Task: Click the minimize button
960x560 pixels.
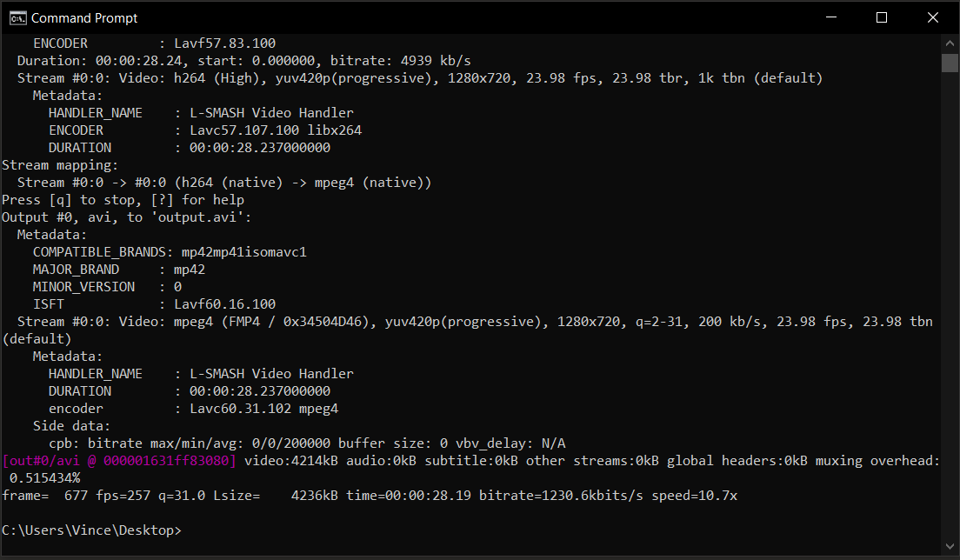Action: click(x=830, y=17)
